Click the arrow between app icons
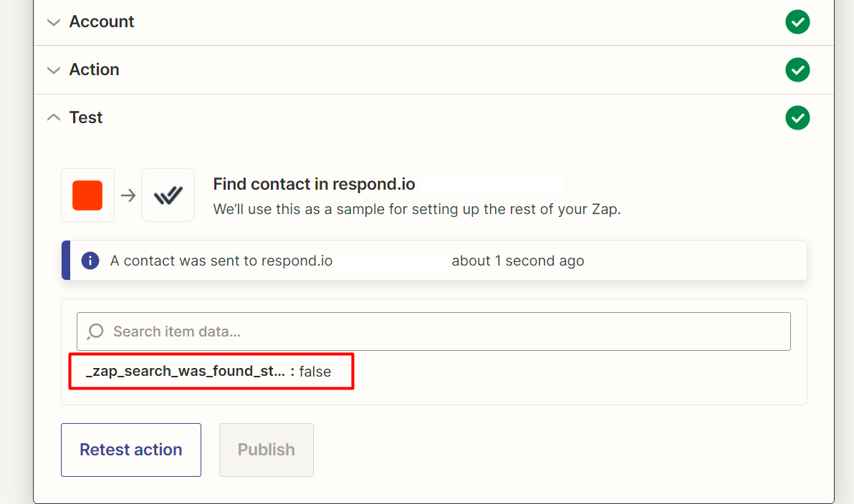The height and width of the screenshot is (504, 854). pos(128,195)
